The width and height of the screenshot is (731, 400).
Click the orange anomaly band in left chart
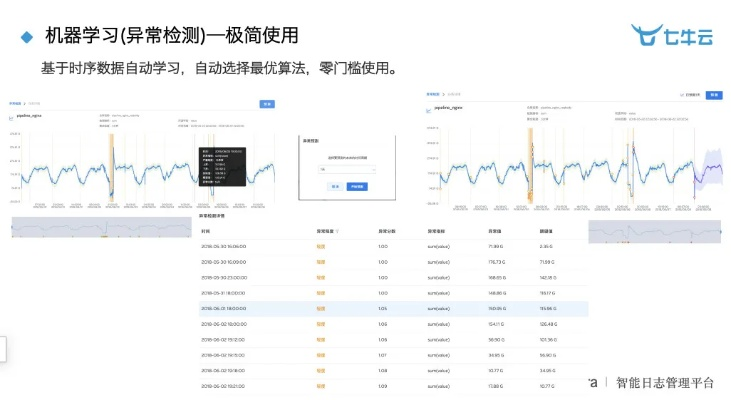tap(113, 165)
